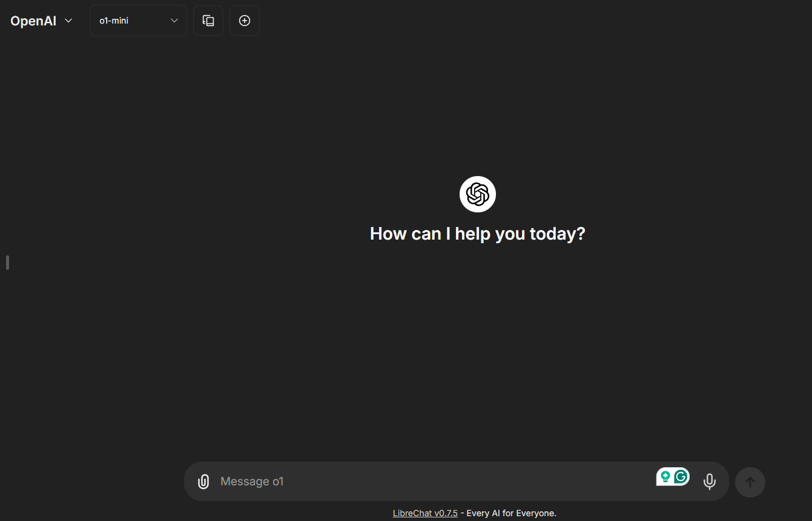Screen dimensions: 812x521
Task: Expand the o1-mini model dropdown
Action: (138, 21)
